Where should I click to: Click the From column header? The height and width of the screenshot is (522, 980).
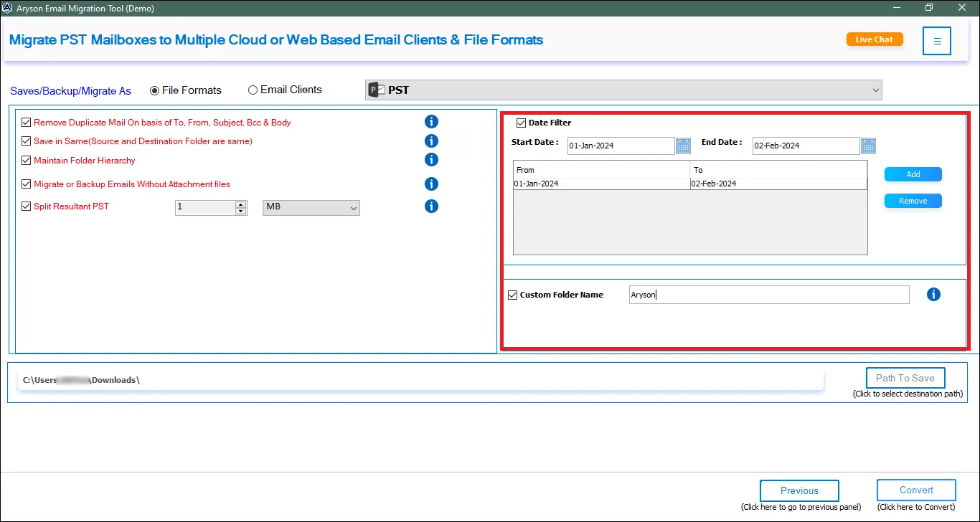pos(602,170)
